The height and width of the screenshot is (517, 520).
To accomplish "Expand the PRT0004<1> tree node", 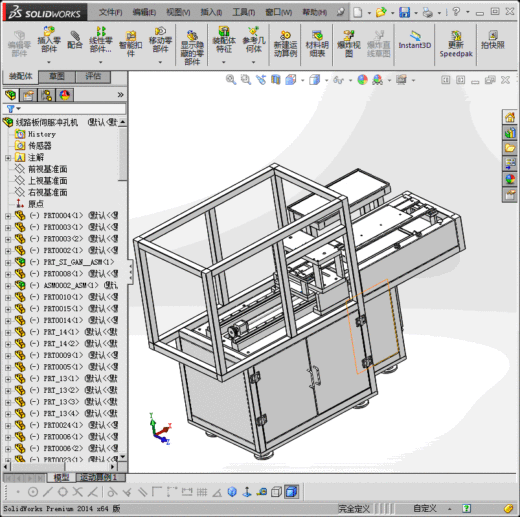I will coord(8,216).
